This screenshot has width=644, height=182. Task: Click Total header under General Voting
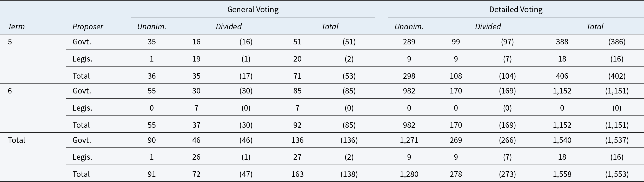click(330, 27)
